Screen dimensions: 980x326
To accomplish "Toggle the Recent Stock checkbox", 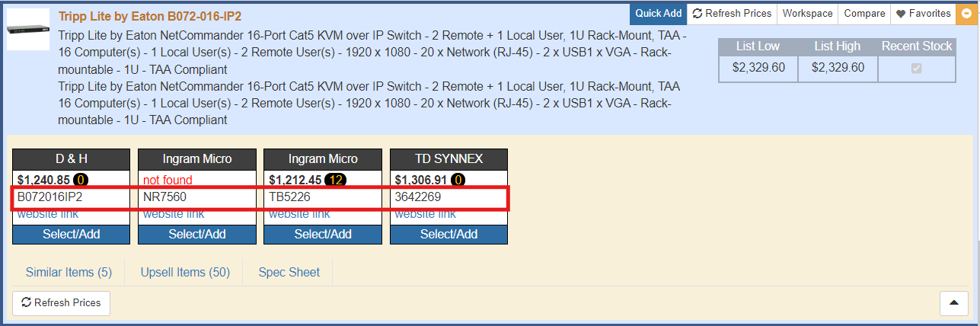I will click(916, 68).
